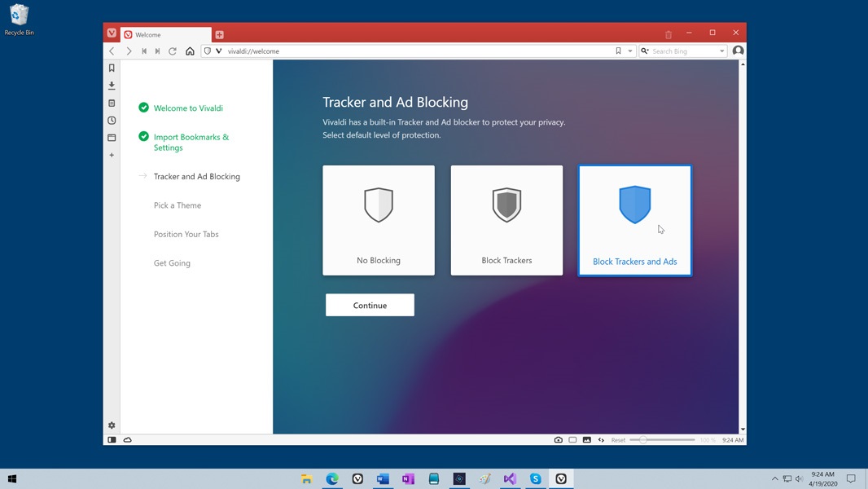Select the Welcome tab
This screenshot has height=489, width=868.
tap(165, 34)
